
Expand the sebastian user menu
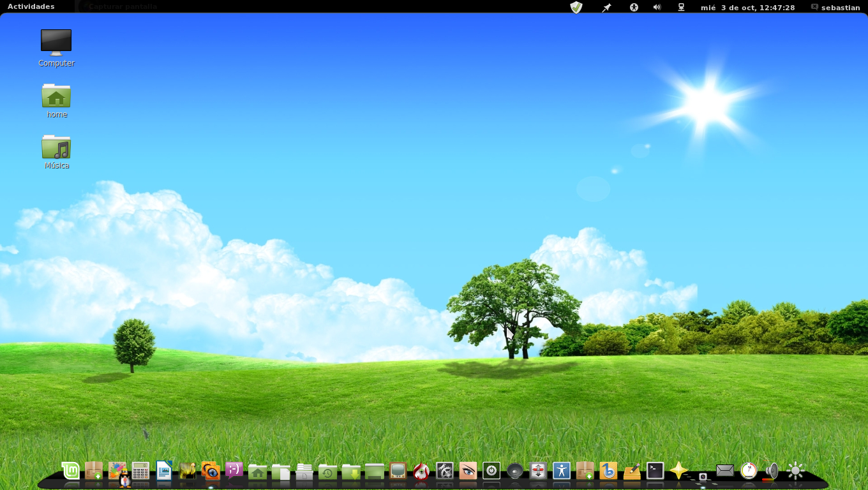click(835, 7)
